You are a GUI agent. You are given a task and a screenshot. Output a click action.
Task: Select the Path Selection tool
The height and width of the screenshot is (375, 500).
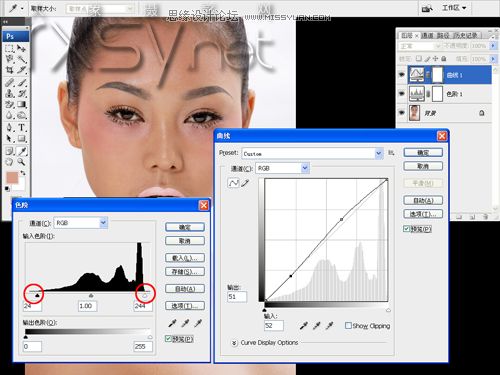[10, 138]
